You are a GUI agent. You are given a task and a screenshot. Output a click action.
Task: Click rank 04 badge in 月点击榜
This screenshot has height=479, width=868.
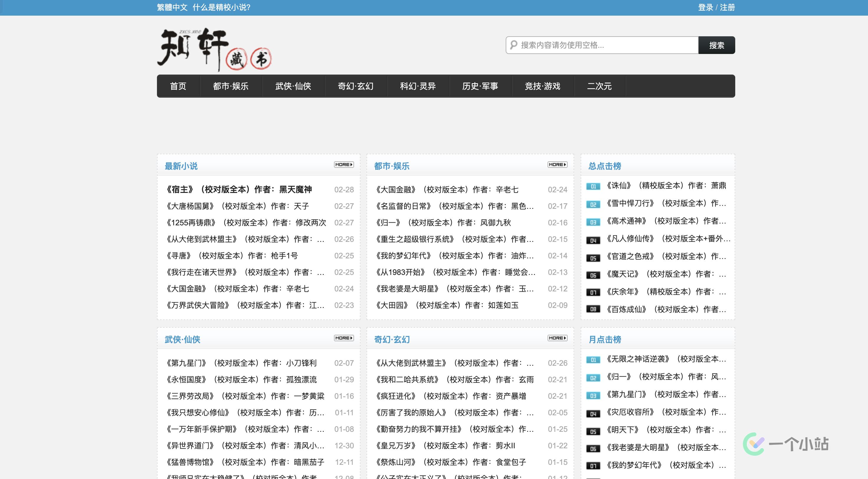pyautogui.click(x=593, y=414)
